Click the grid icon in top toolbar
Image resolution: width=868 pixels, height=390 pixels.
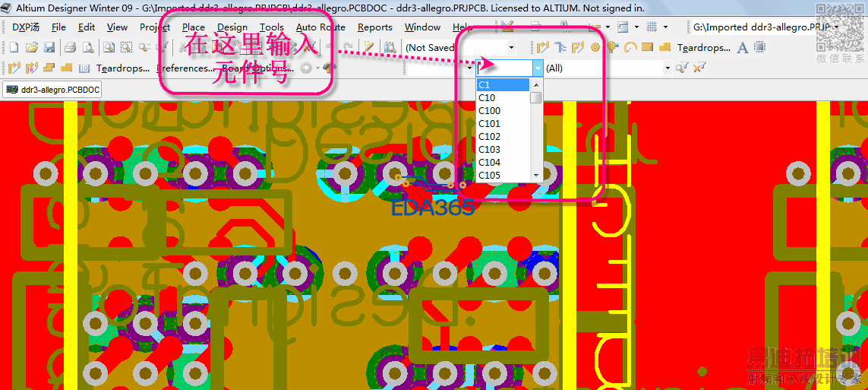coord(652,27)
